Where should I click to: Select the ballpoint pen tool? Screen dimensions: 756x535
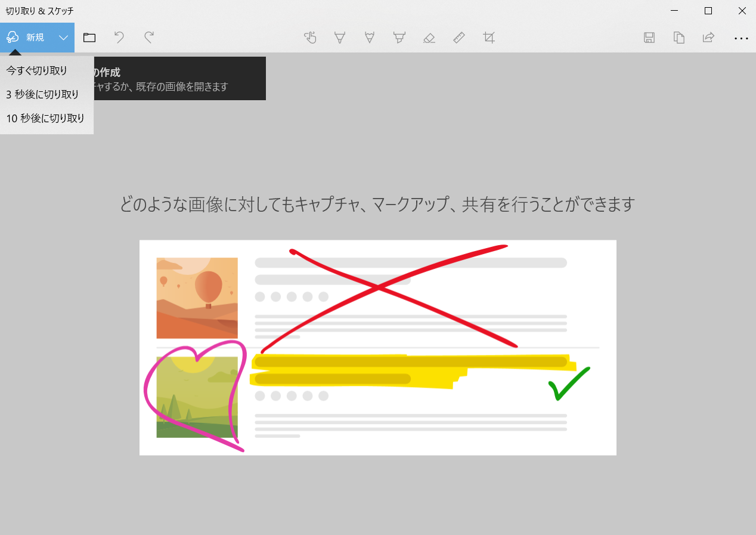(x=340, y=38)
